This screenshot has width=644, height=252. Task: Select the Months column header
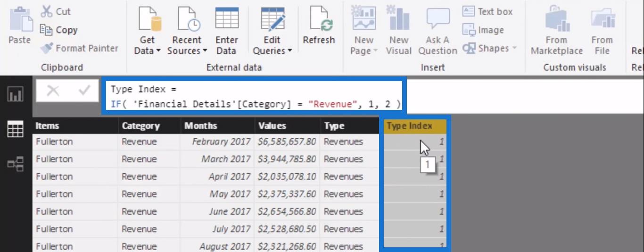[x=217, y=126]
